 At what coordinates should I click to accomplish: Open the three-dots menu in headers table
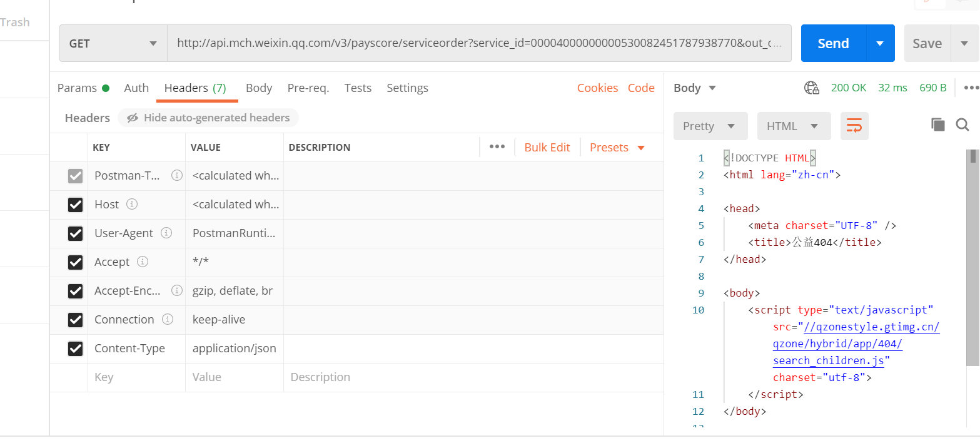497,147
